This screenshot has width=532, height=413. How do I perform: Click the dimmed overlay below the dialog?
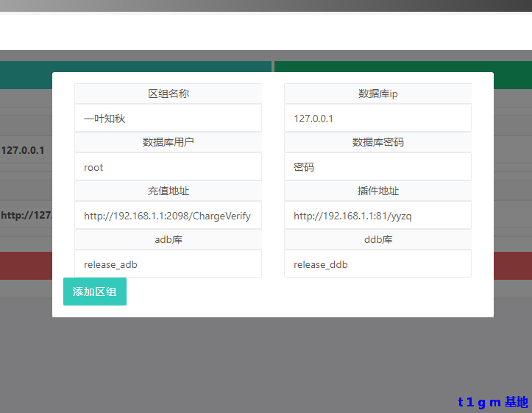pyautogui.click(x=265, y=361)
